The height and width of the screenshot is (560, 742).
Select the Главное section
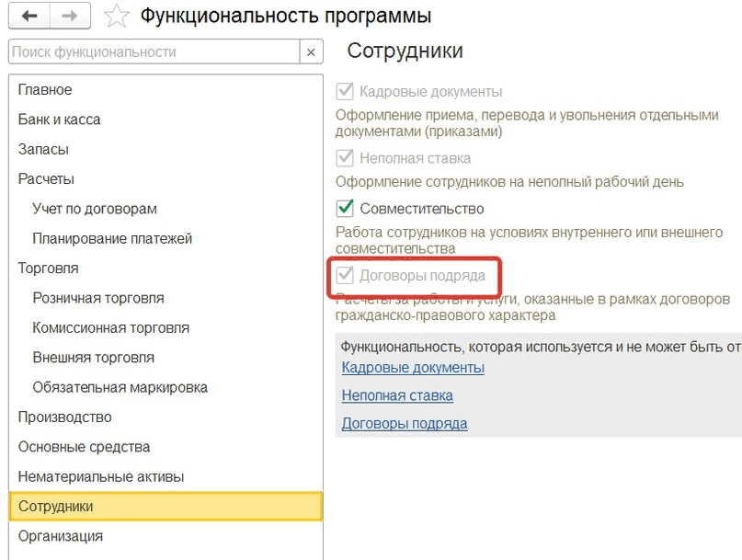[x=45, y=90]
